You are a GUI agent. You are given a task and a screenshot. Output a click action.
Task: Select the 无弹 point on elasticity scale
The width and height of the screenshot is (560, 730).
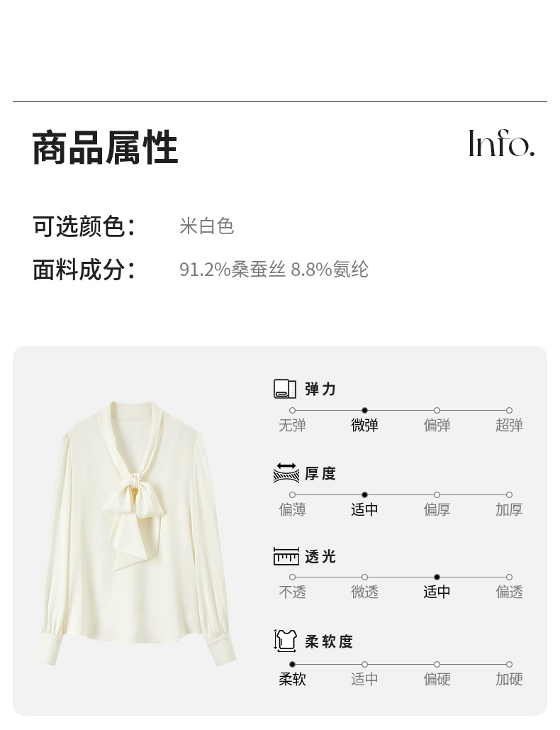pyautogui.click(x=292, y=411)
